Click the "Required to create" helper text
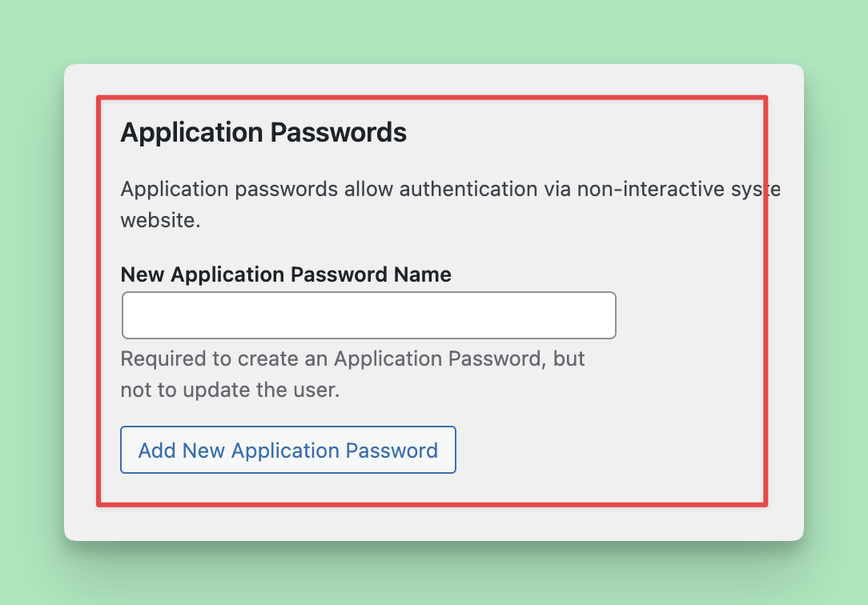This screenshot has width=868, height=605. tap(352, 358)
